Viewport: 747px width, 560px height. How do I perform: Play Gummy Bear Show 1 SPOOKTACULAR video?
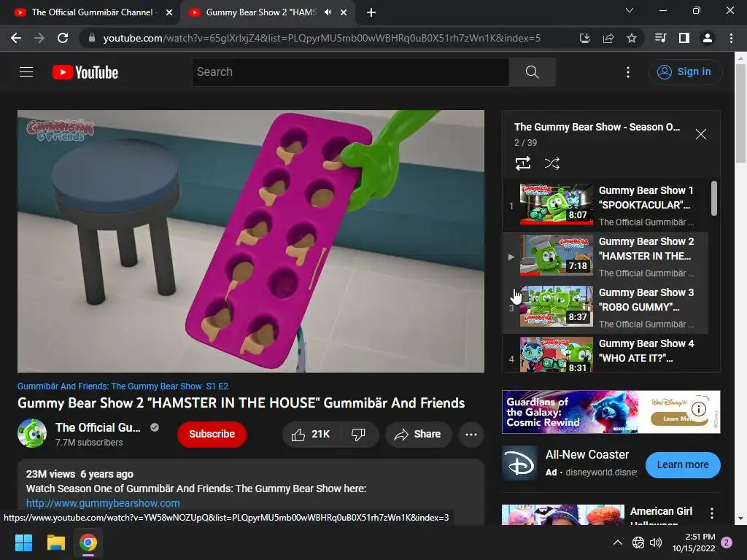click(605, 205)
